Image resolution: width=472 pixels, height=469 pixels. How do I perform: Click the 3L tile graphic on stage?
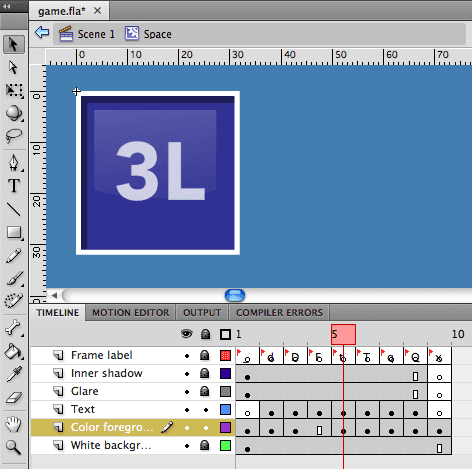(x=158, y=173)
